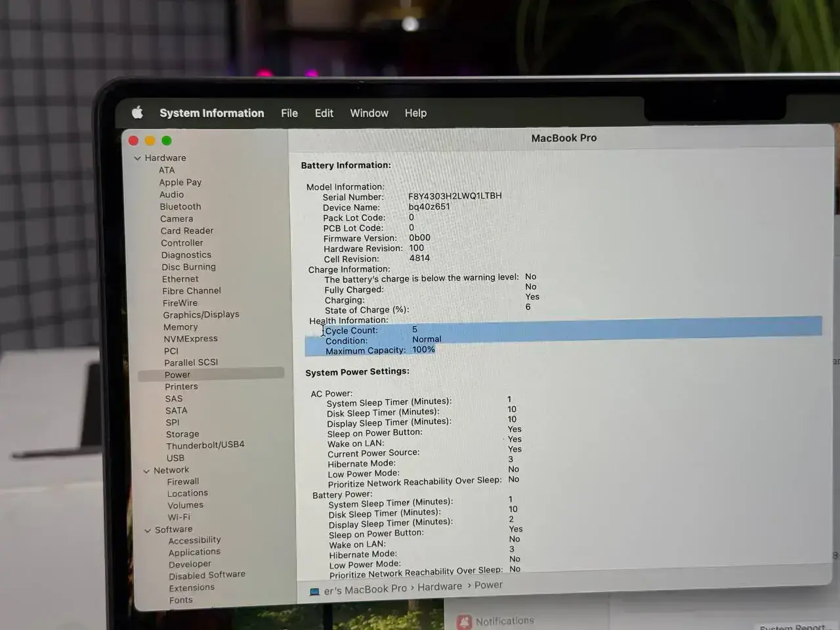The height and width of the screenshot is (630, 840).
Task: Click the Cell Revision value 4814
Action: click(x=420, y=258)
